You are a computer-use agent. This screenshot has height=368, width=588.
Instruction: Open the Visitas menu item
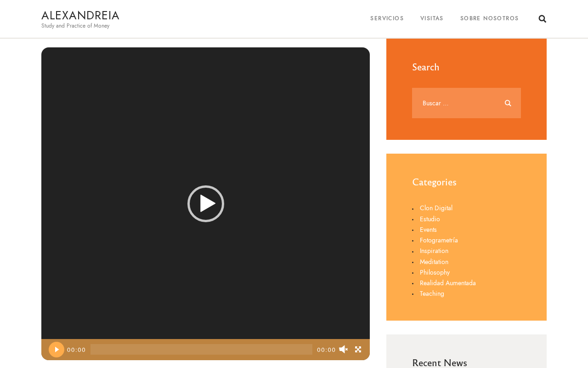pos(432,18)
